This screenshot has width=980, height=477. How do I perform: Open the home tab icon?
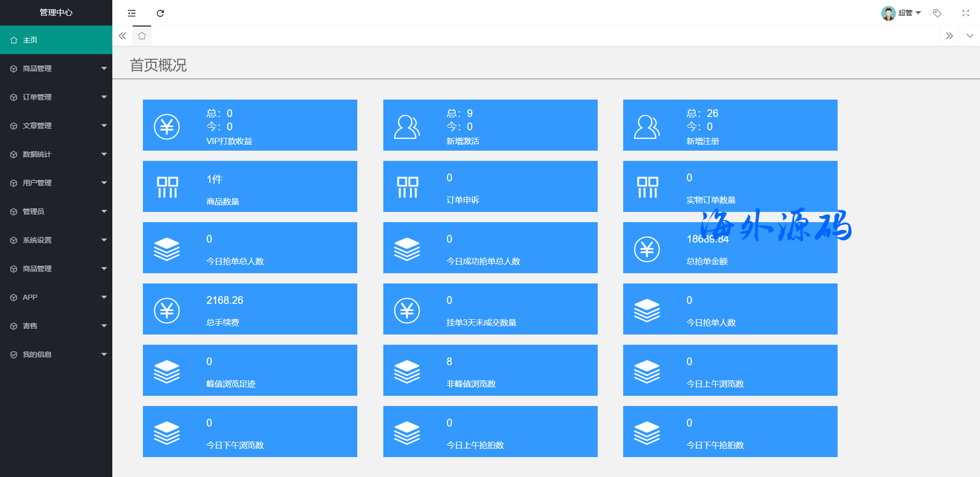[x=142, y=36]
